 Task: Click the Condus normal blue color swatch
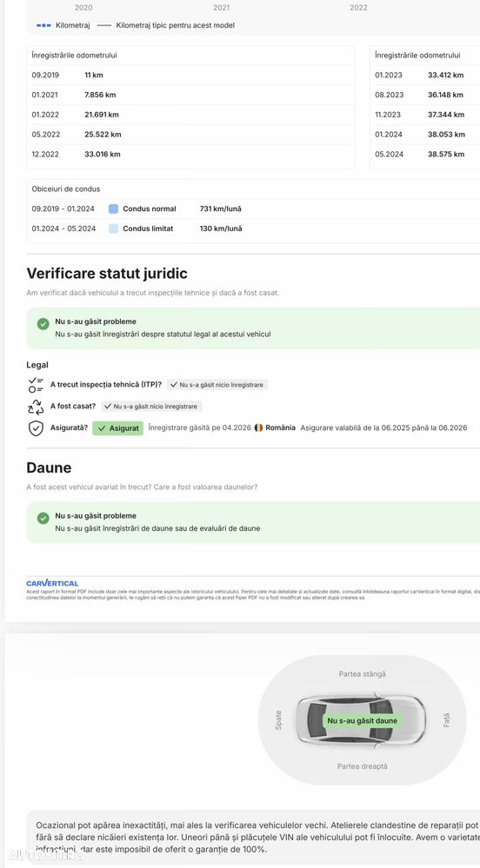pyautogui.click(x=114, y=209)
